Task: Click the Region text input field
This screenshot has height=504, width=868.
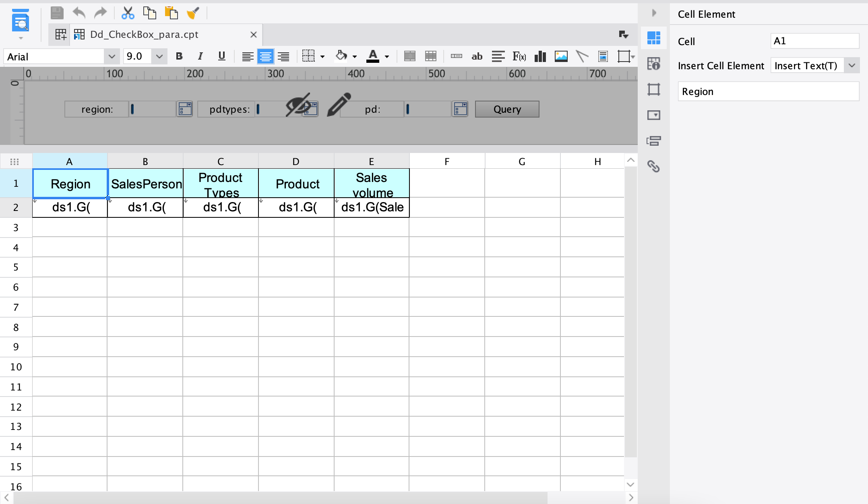Action: 768,92
